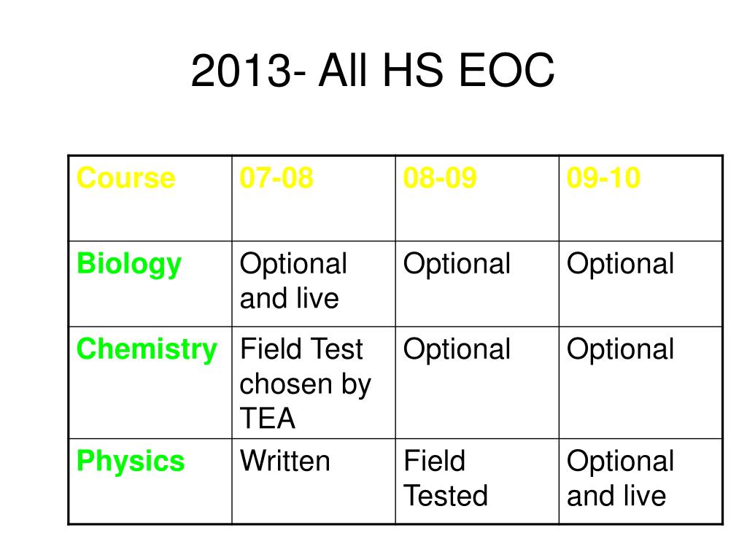Click the word 'TEA' in Chemistry row
This screenshot has width=747, height=560.
click(x=268, y=418)
